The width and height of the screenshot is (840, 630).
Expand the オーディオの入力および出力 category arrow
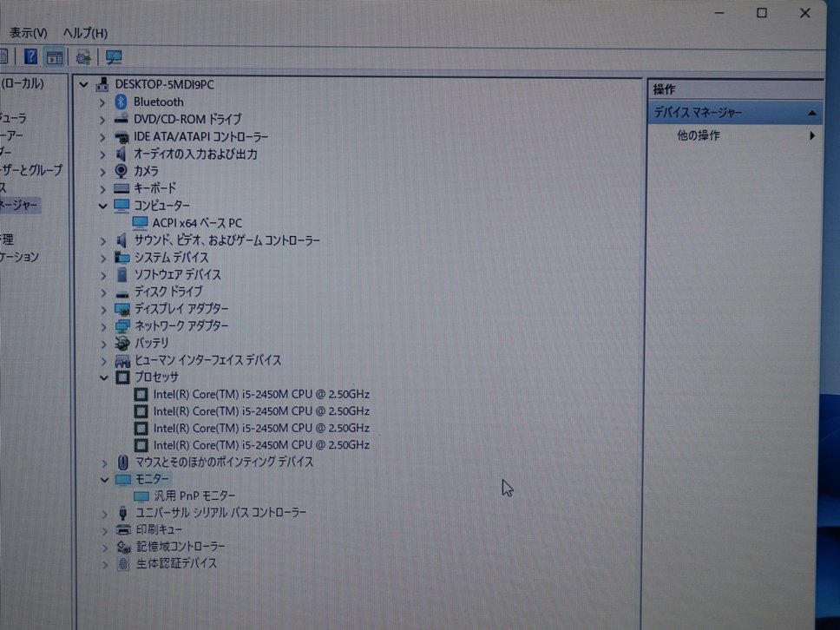tap(102, 154)
